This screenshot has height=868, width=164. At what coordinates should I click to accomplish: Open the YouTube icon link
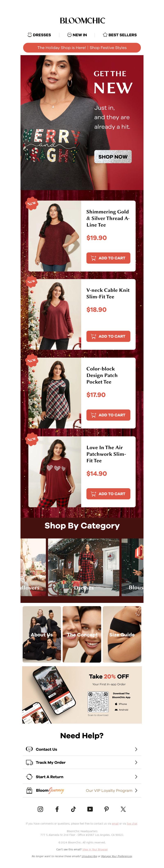(90, 809)
